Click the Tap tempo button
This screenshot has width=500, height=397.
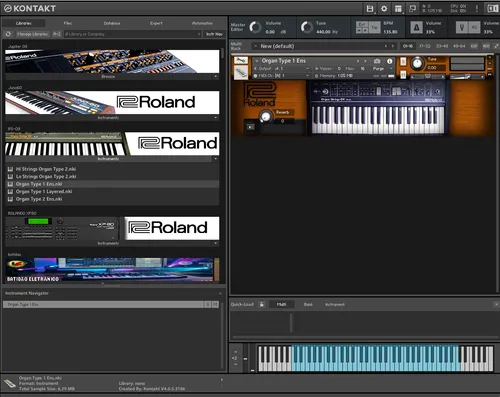375,27
